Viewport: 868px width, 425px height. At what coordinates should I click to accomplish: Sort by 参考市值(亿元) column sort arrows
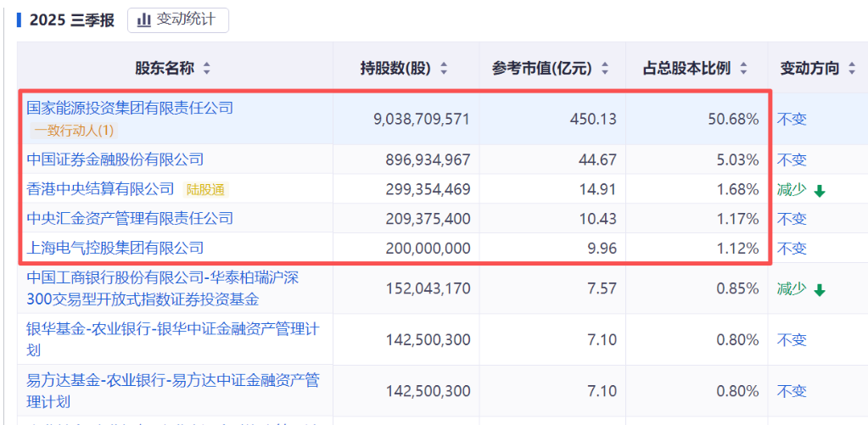pyautogui.click(x=604, y=69)
